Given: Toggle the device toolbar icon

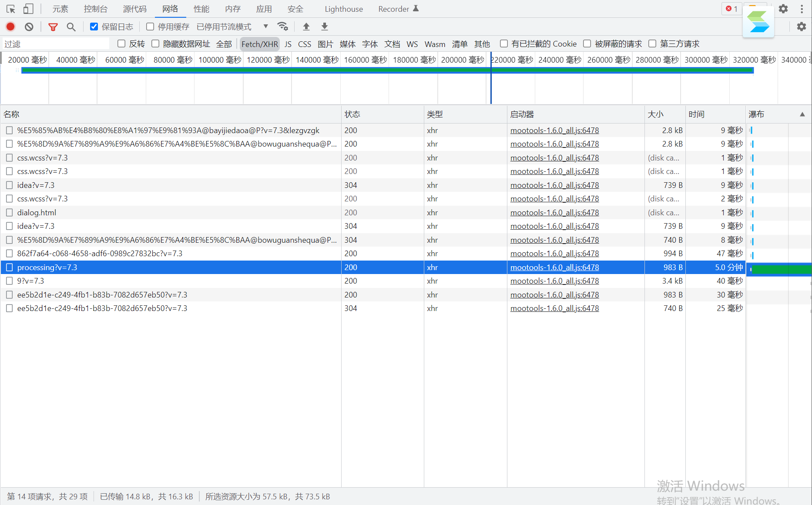Looking at the screenshot, I should pos(28,9).
